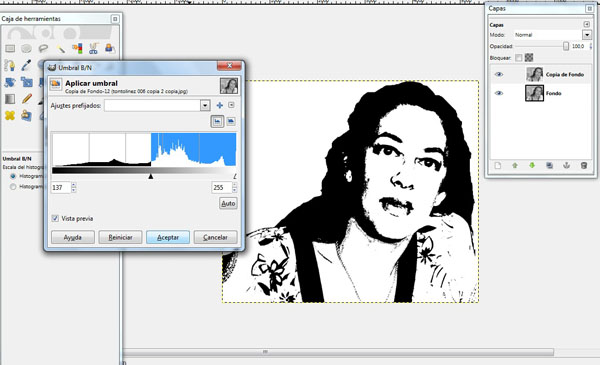The image size is (600, 365).
Task: Delete layer with the trash icon
Action: click(584, 165)
